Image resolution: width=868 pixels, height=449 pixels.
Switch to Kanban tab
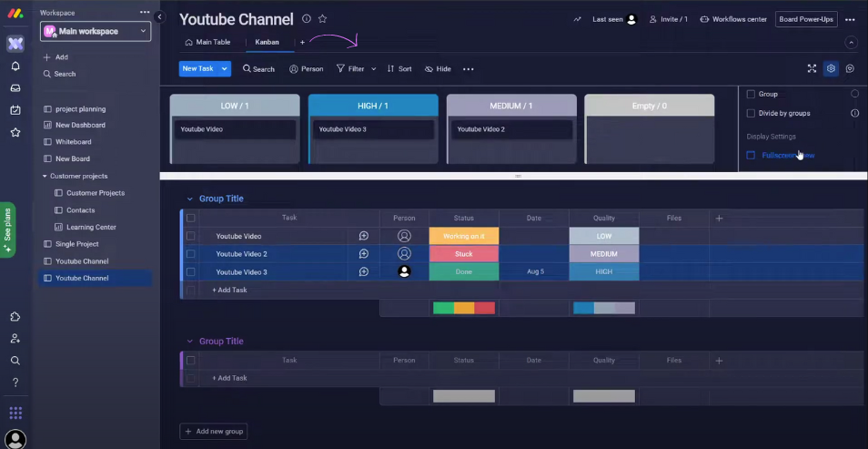click(x=267, y=42)
